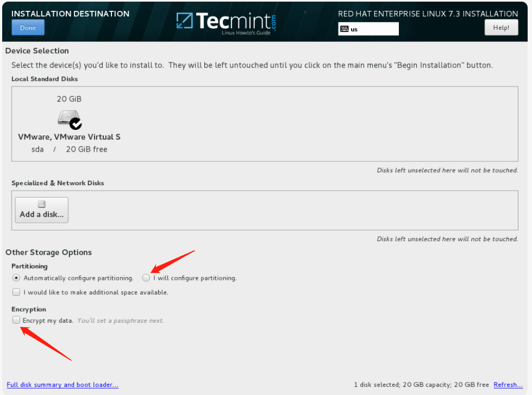Open the Help! button
532x395 pixels.
click(501, 28)
